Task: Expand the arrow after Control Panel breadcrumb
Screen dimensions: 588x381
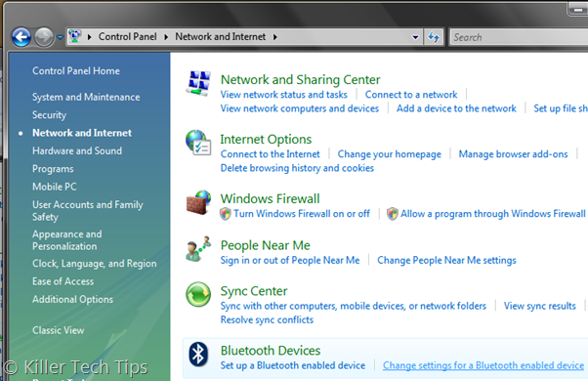Action: tap(166, 37)
